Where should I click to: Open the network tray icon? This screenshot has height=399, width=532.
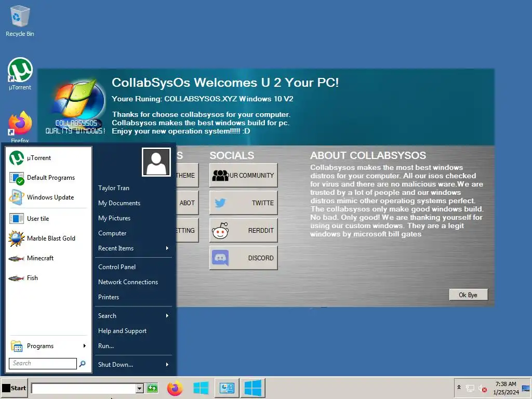tap(470, 388)
